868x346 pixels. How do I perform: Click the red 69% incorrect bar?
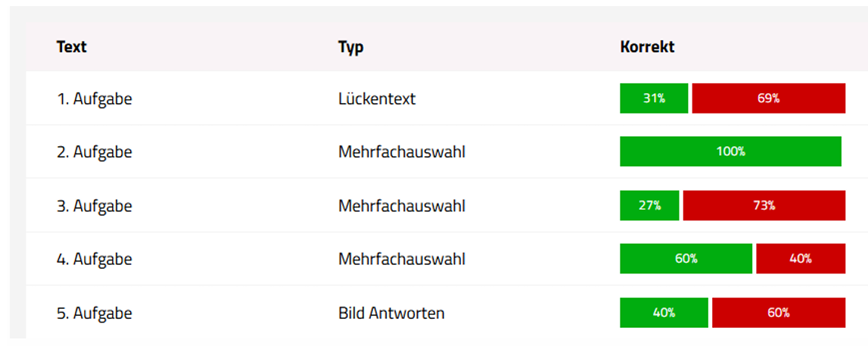coord(768,98)
